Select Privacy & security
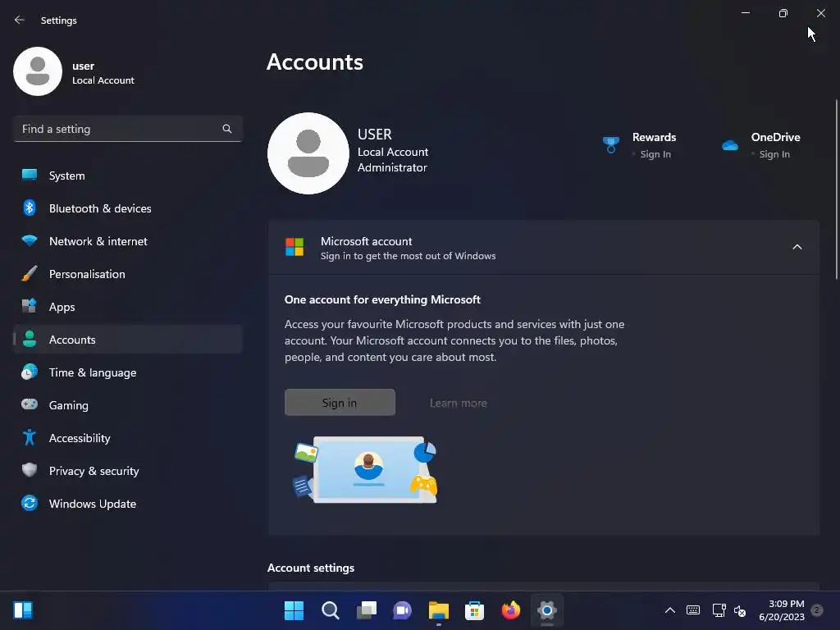 coord(127,470)
